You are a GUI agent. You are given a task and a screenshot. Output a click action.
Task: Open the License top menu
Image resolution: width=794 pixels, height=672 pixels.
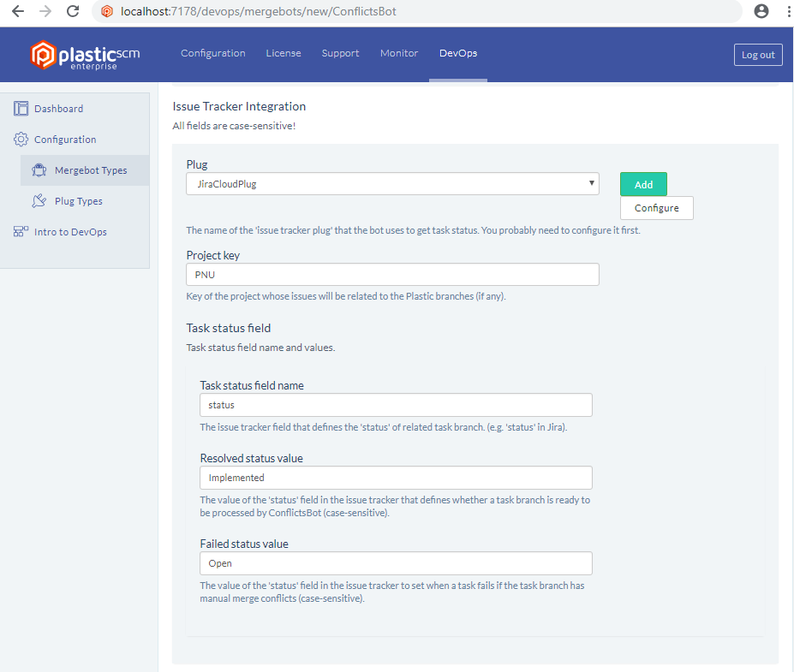coord(284,53)
